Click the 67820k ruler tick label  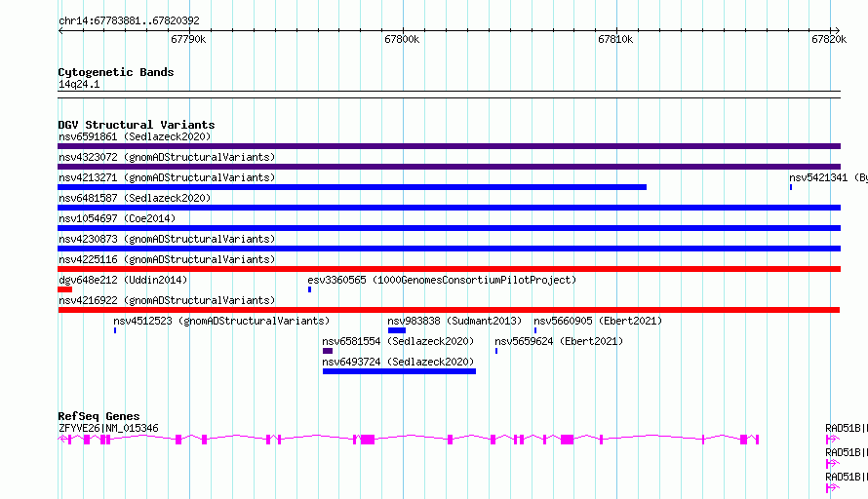tap(829, 39)
